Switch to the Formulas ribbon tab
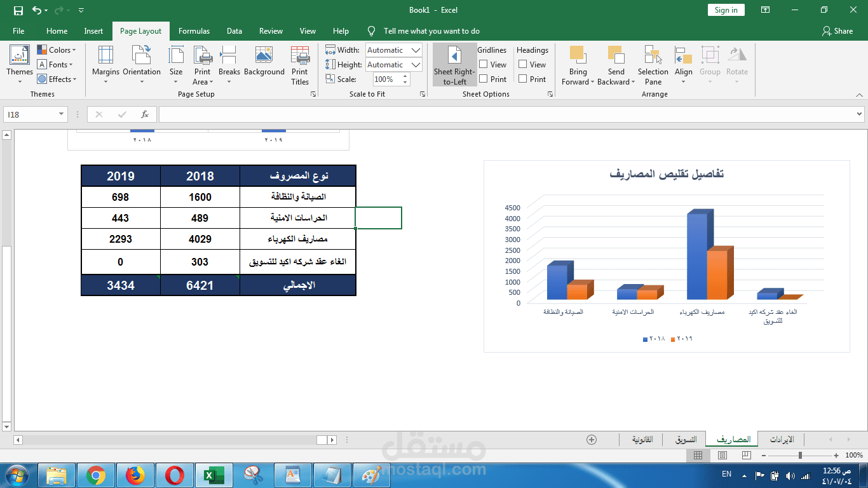The height and width of the screenshot is (488, 868). tap(194, 30)
